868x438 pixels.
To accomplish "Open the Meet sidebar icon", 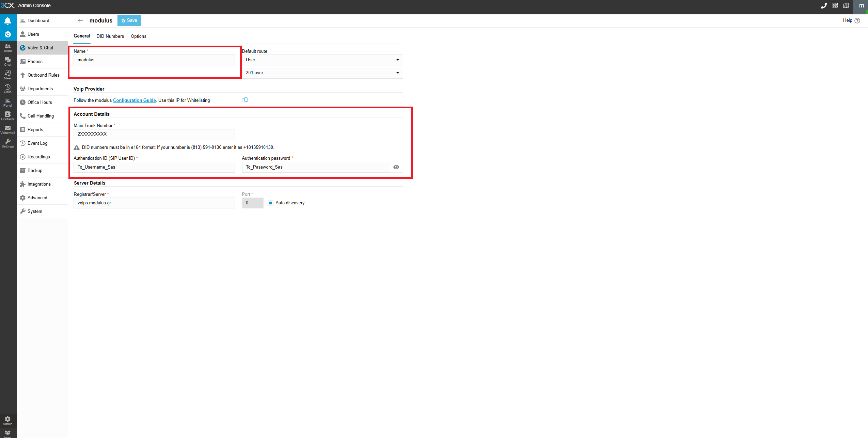I will tap(7, 75).
